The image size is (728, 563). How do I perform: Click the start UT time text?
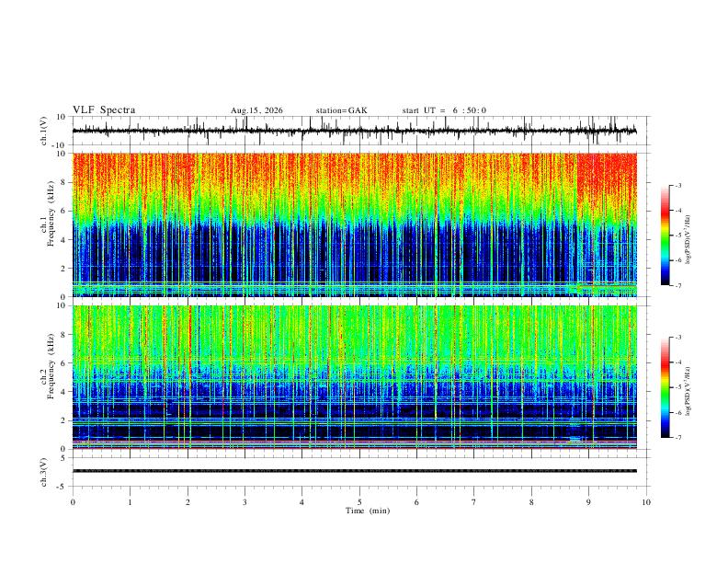444,110
